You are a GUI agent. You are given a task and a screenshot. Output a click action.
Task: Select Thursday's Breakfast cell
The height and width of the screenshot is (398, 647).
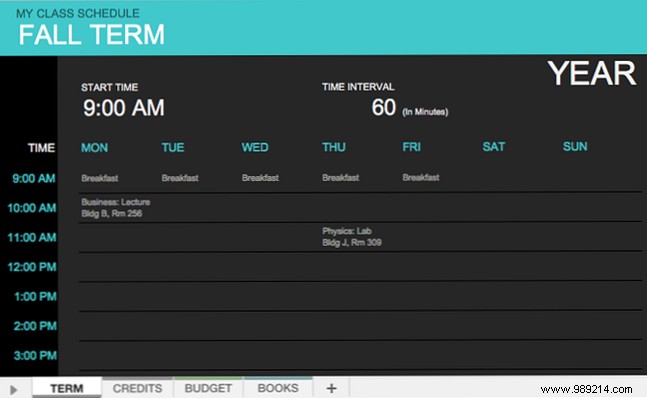click(x=340, y=178)
